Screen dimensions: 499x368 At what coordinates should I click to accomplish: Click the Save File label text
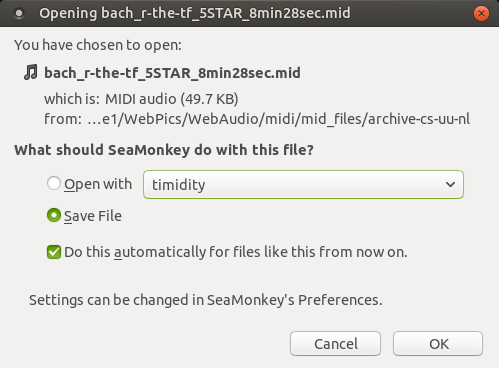tap(93, 216)
